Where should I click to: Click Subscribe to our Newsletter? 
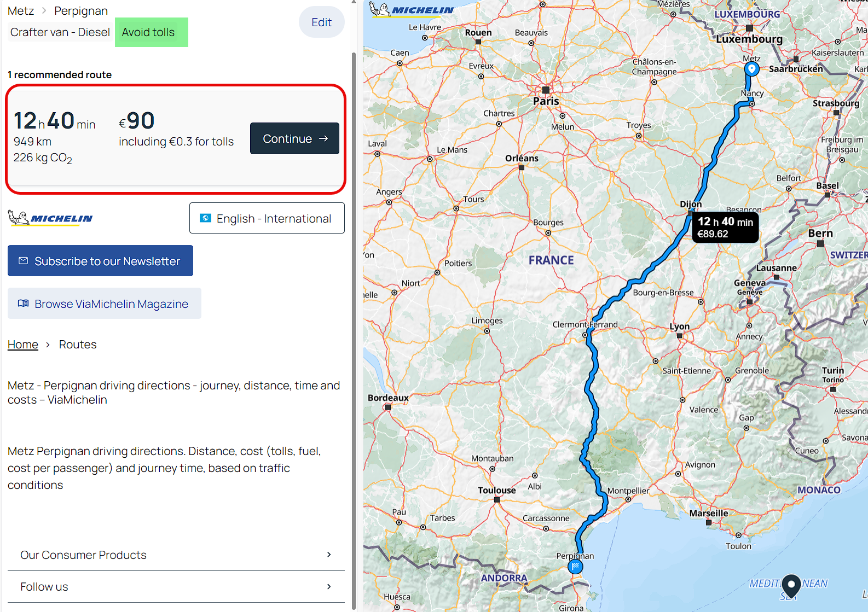pos(100,261)
